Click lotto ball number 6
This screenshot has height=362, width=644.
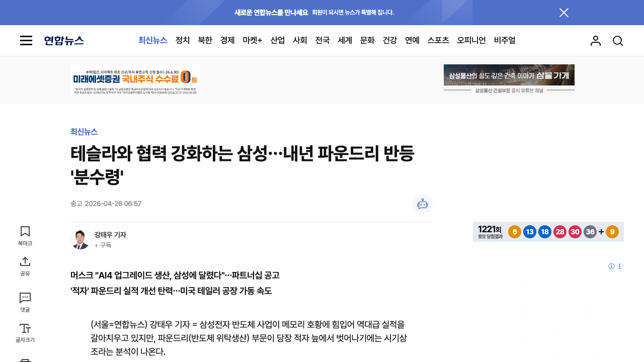click(x=515, y=232)
